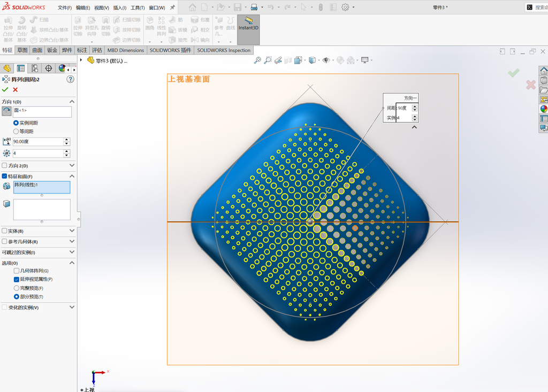The image size is (548, 392).
Task: Open the 插入(I) menu
Action: tap(119, 7)
